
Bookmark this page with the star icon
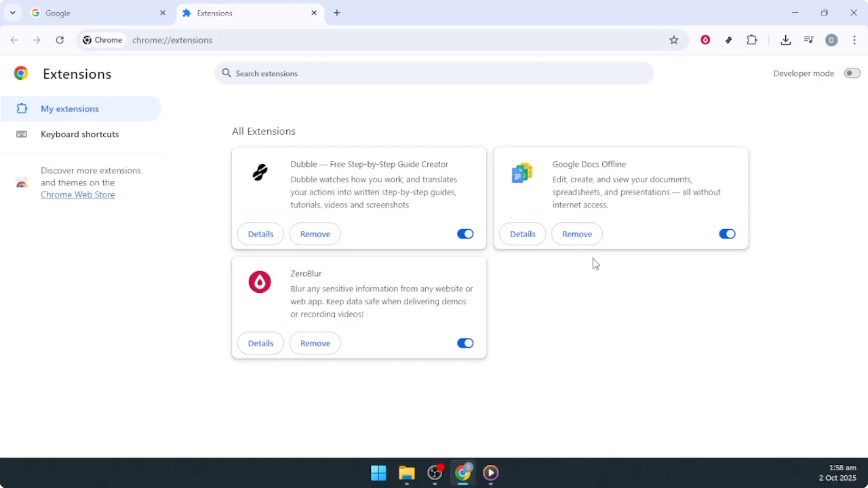tap(674, 40)
